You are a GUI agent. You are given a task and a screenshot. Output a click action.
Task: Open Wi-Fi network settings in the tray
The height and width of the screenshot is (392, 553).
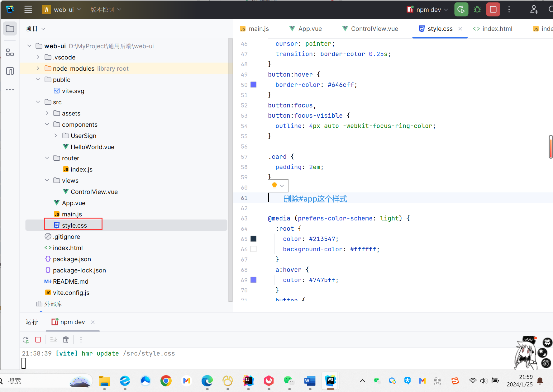(473, 381)
